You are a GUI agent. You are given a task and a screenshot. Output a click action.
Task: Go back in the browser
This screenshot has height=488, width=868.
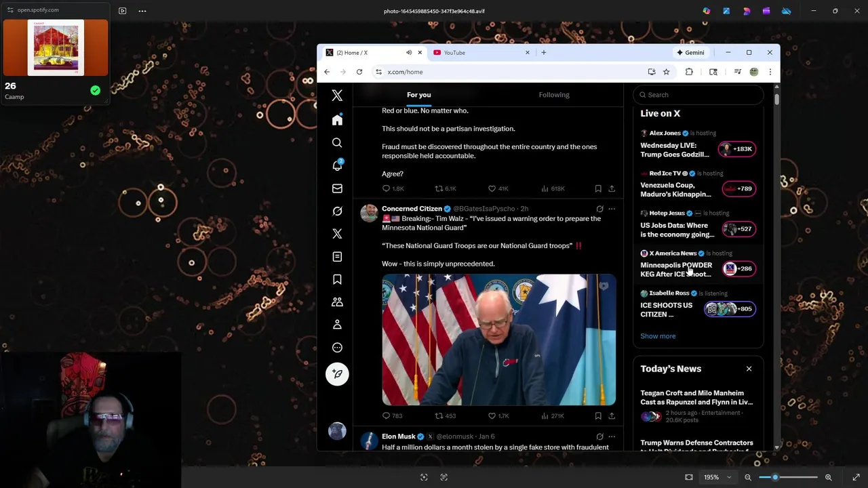click(x=327, y=72)
